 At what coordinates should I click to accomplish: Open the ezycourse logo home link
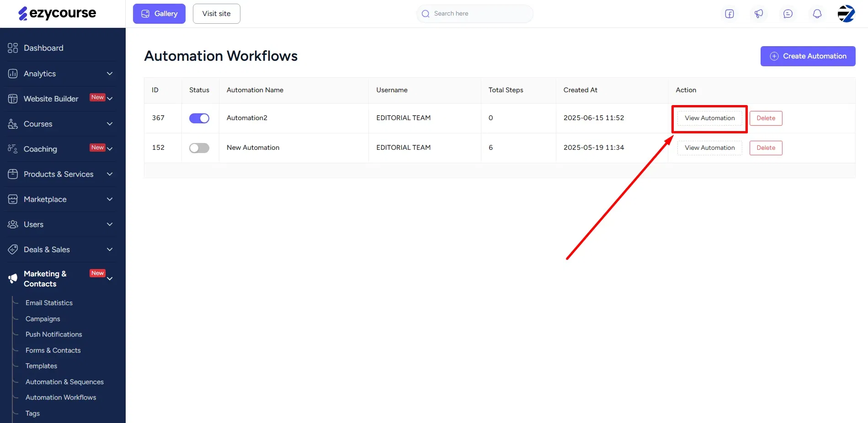point(57,13)
